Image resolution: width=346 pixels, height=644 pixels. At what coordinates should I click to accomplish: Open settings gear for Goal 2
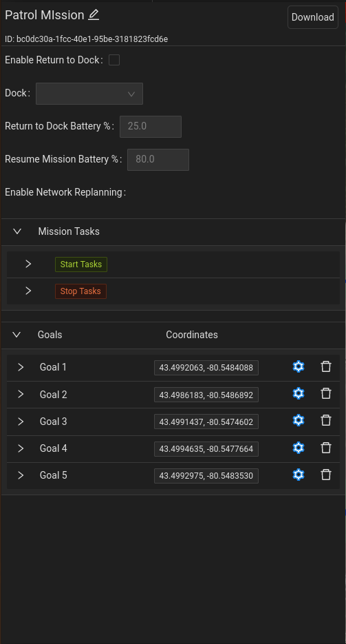(x=299, y=393)
